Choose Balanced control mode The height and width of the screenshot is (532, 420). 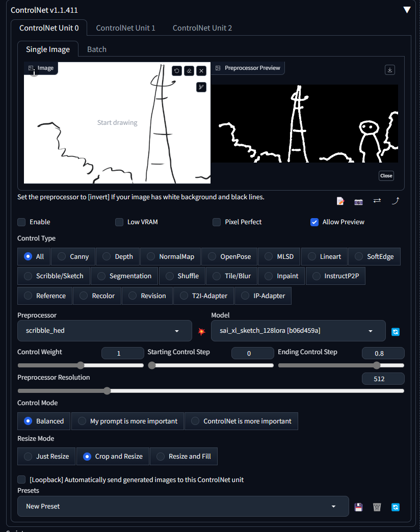coord(44,421)
